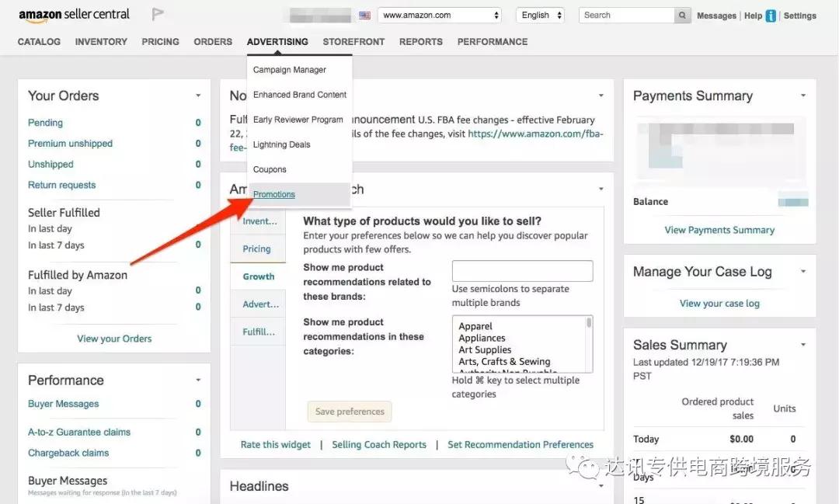Click the FBA fee changes URL link
Image resolution: width=839 pixels, height=504 pixels.
535,134
